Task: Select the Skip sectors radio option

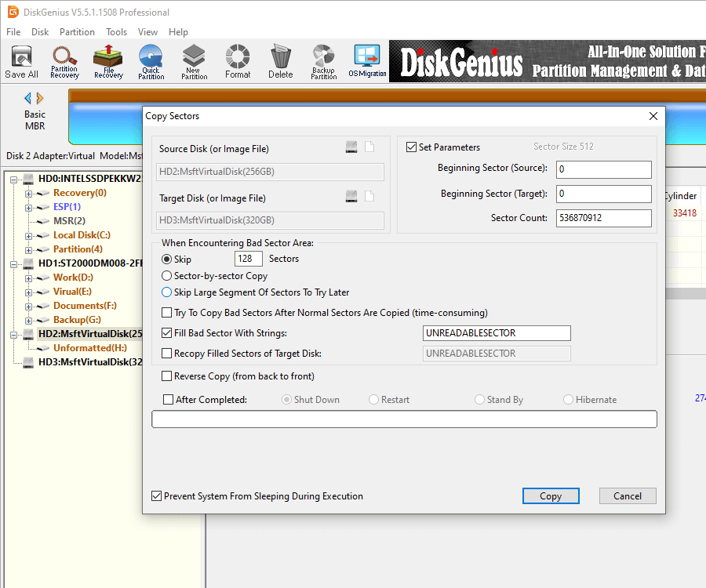Action: click(x=166, y=260)
